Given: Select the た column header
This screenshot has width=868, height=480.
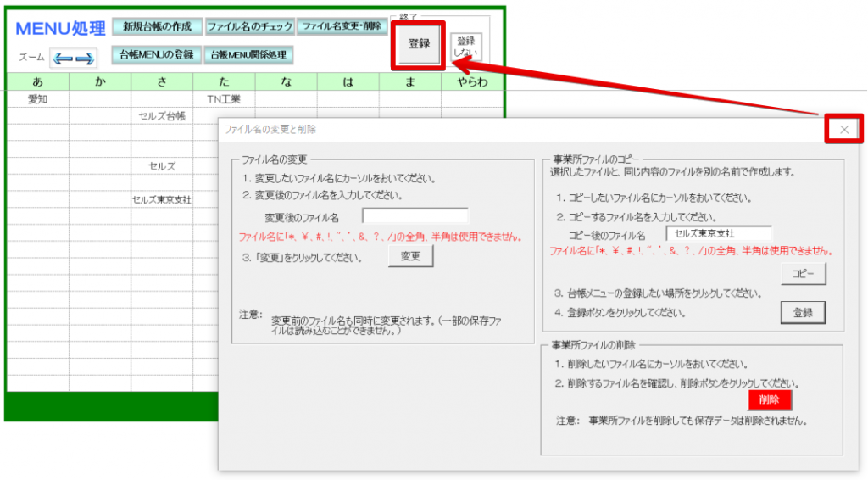Looking at the screenshot, I should (224, 82).
